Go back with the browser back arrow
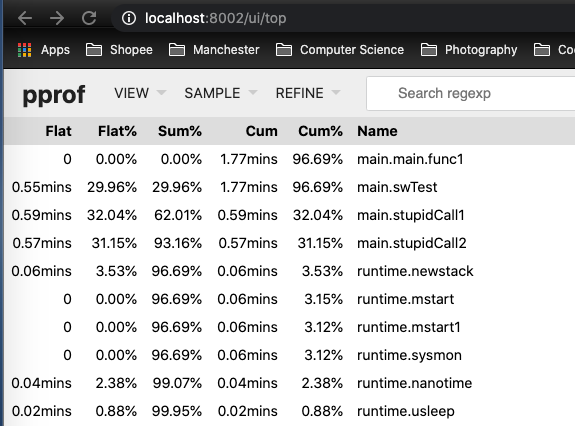The width and height of the screenshot is (575, 426). 25,18
